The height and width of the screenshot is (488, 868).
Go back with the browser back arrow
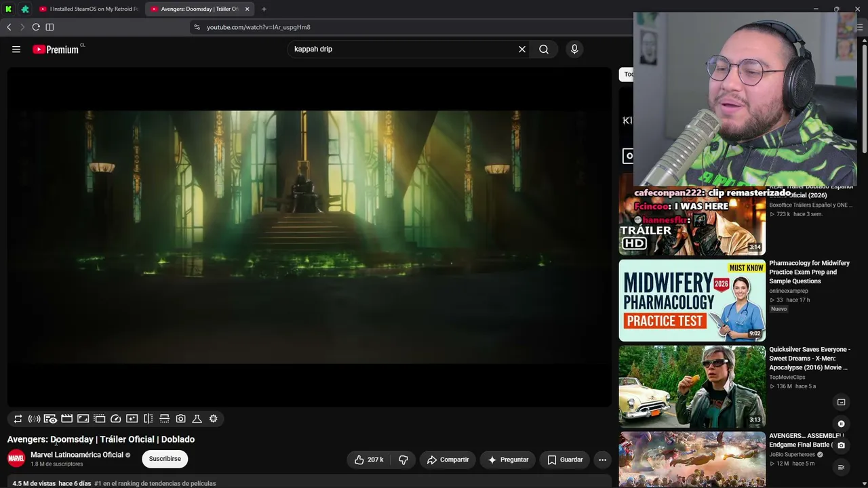click(9, 27)
